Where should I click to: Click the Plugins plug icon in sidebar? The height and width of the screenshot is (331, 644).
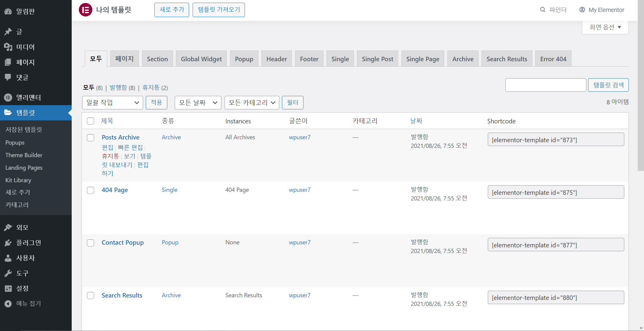[x=8, y=243]
